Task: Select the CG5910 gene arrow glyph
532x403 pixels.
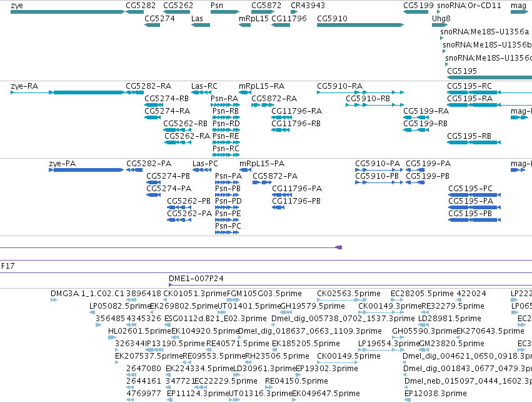Action: 360,25
